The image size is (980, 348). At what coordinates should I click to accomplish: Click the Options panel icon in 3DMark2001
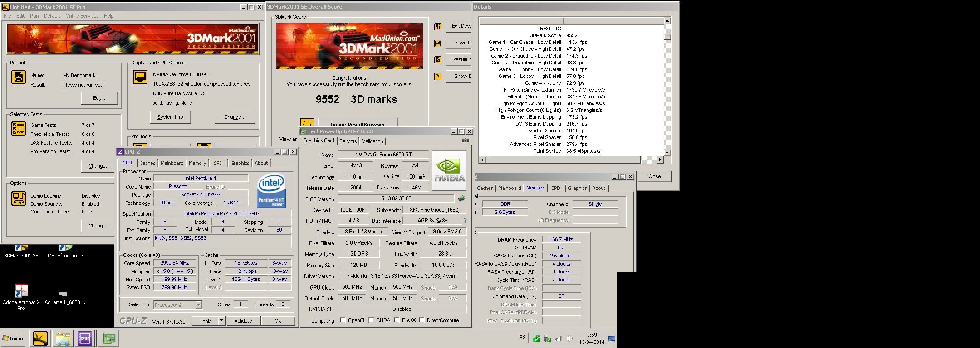pyautogui.click(x=19, y=198)
